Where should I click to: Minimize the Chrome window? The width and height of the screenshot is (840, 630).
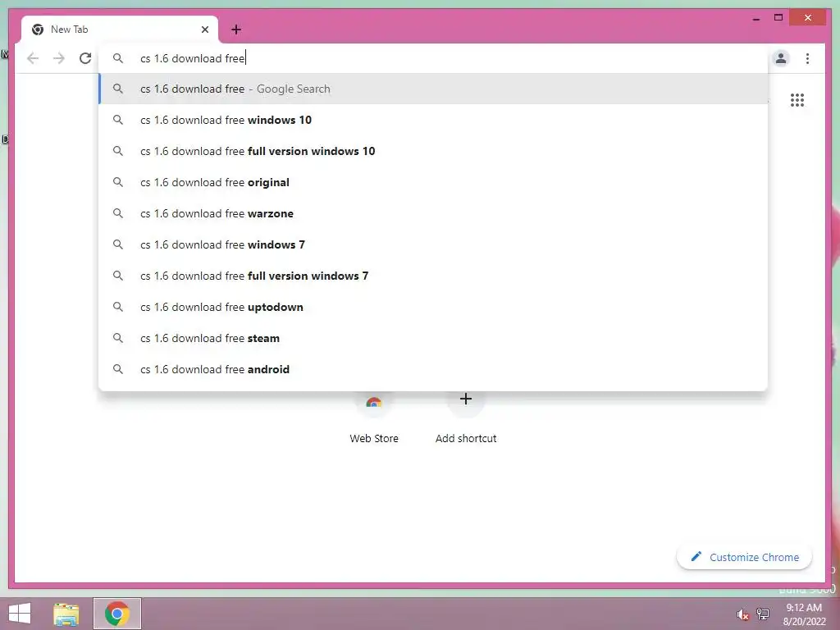coord(756,18)
